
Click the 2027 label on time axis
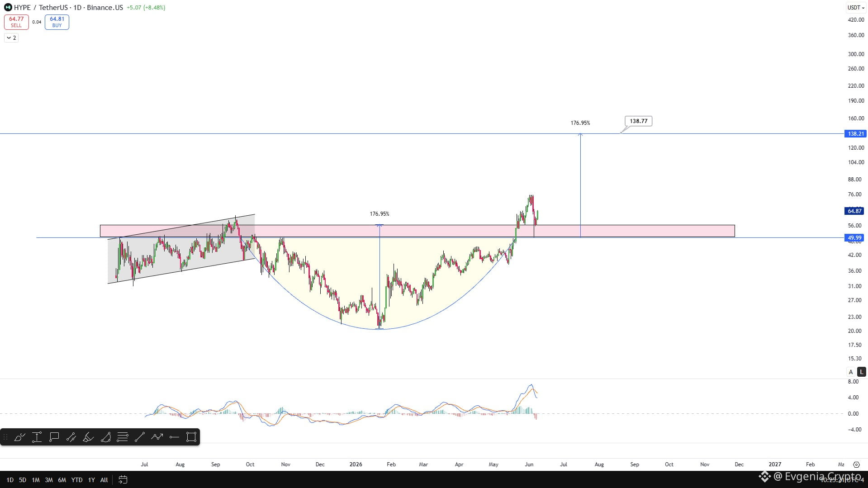(775, 464)
